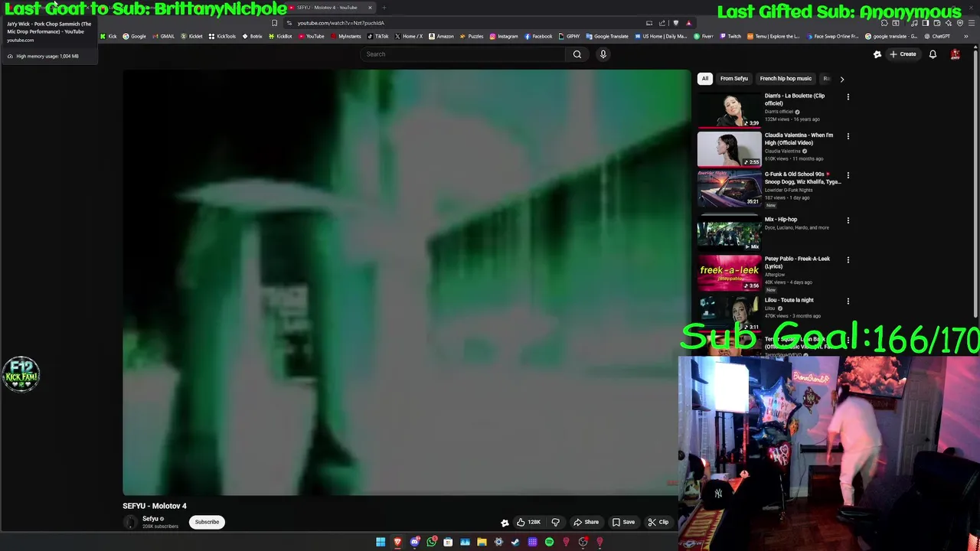
Task: Select the All filter chip
Action: (x=705, y=78)
